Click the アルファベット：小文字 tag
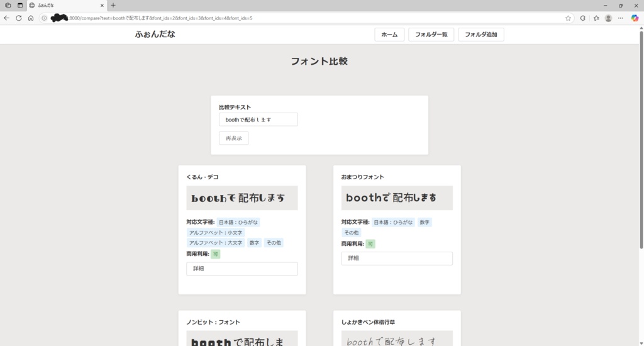 click(216, 233)
